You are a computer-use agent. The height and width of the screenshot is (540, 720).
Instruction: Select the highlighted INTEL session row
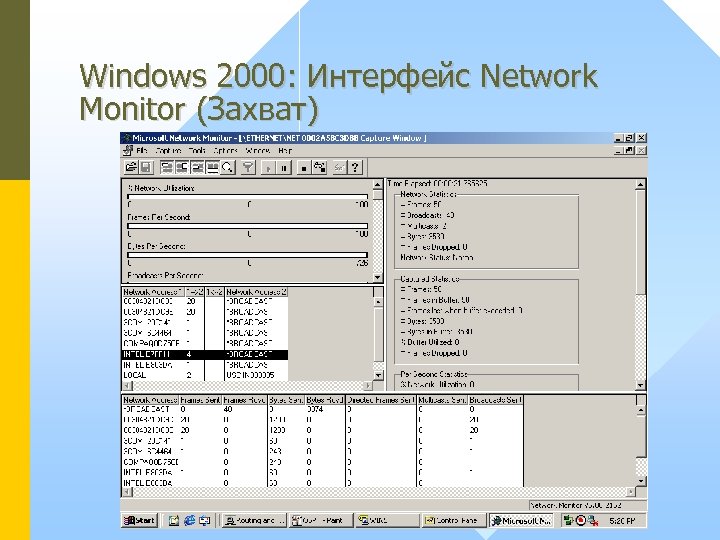[205, 354]
